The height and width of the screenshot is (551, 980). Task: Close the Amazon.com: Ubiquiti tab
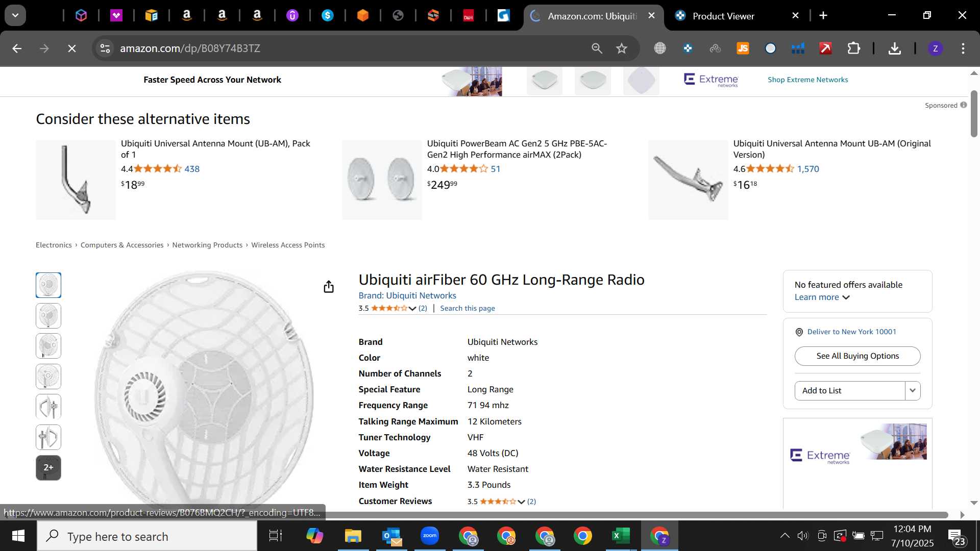pos(651,16)
